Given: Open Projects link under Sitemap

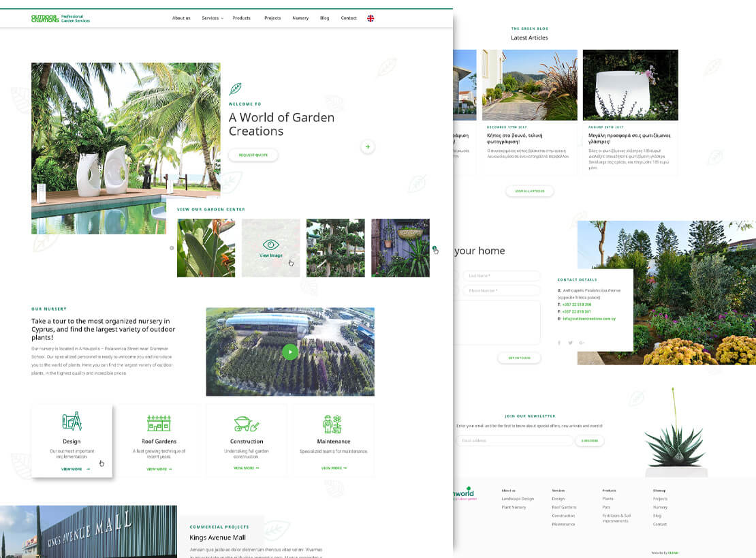Looking at the screenshot, I should pos(661,499).
